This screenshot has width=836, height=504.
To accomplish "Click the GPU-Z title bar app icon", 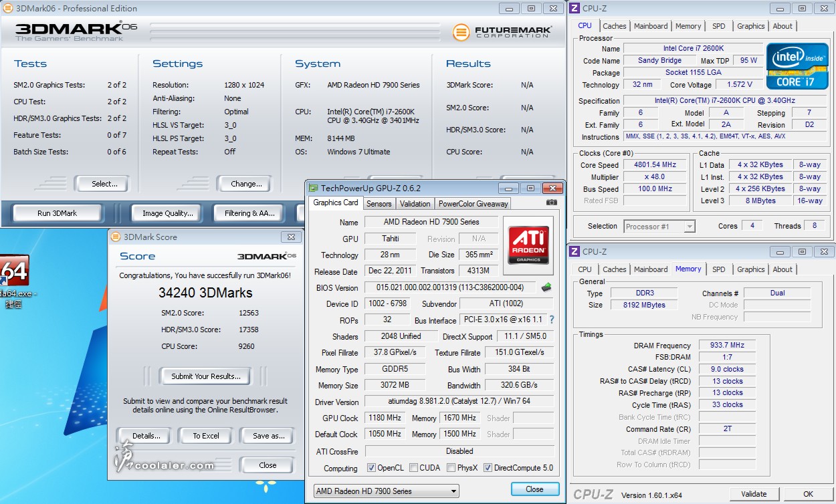I will [313, 188].
